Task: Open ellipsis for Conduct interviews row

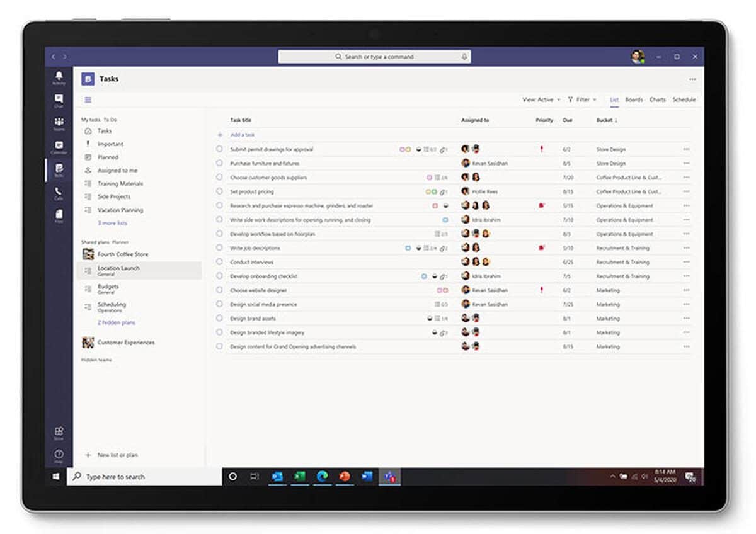Action: click(x=686, y=262)
